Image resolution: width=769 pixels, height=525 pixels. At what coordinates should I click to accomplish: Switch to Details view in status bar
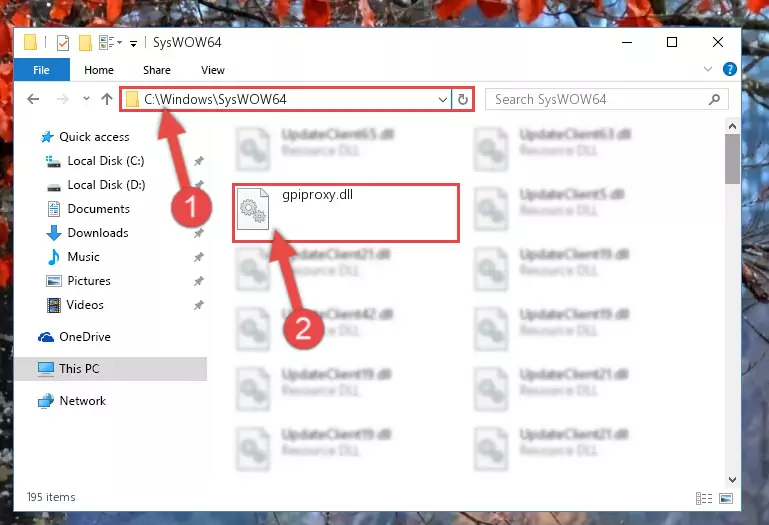point(704,499)
